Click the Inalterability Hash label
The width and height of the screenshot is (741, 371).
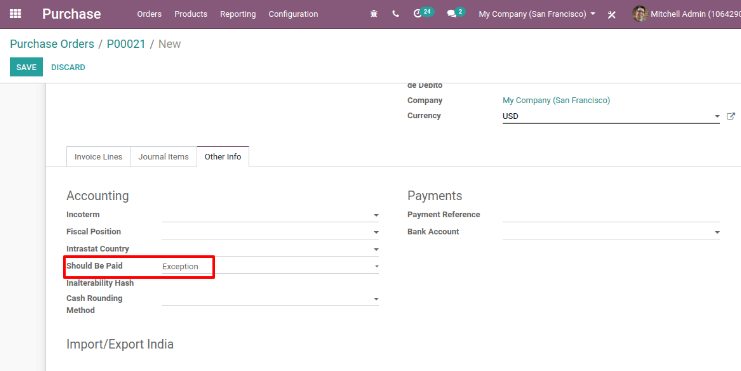[100, 283]
